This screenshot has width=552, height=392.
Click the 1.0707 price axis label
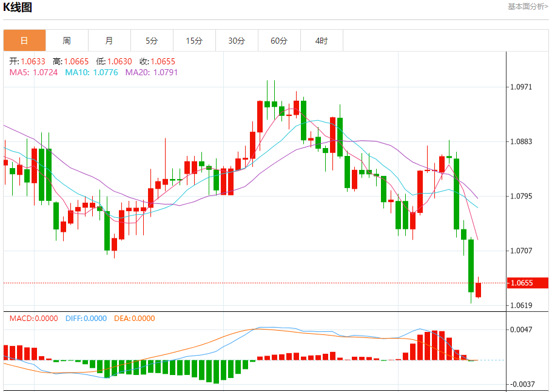click(x=521, y=251)
